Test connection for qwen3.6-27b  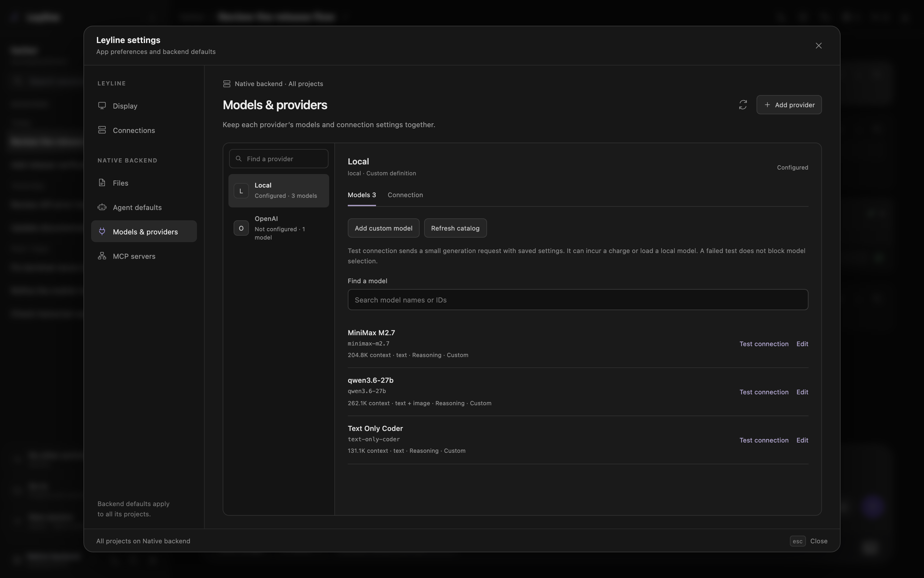tap(764, 392)
